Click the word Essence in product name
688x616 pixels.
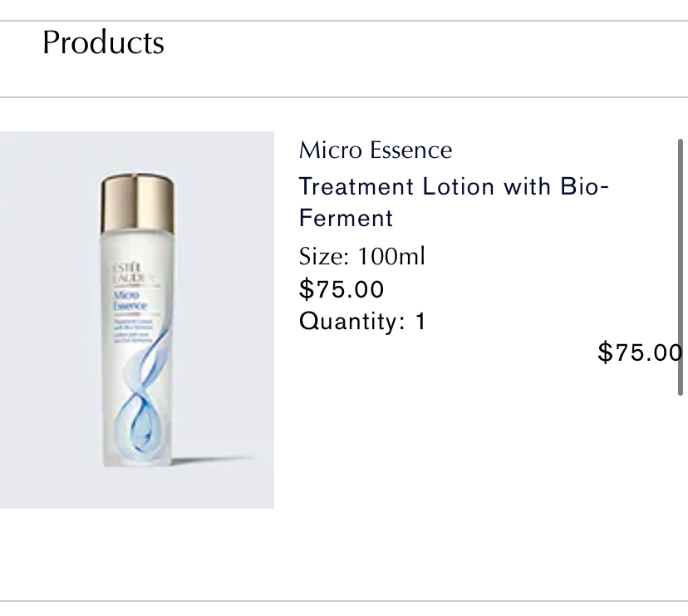point(411,150)
